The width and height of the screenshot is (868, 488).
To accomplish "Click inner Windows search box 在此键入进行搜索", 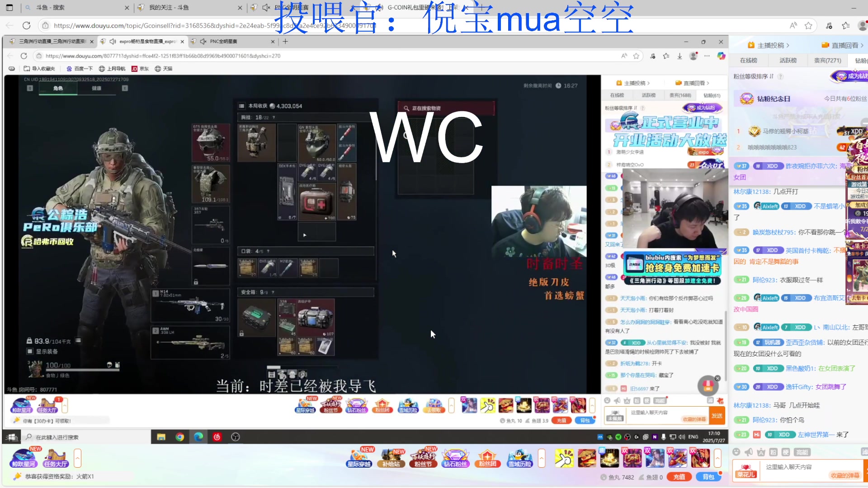I will pos(86,437).
